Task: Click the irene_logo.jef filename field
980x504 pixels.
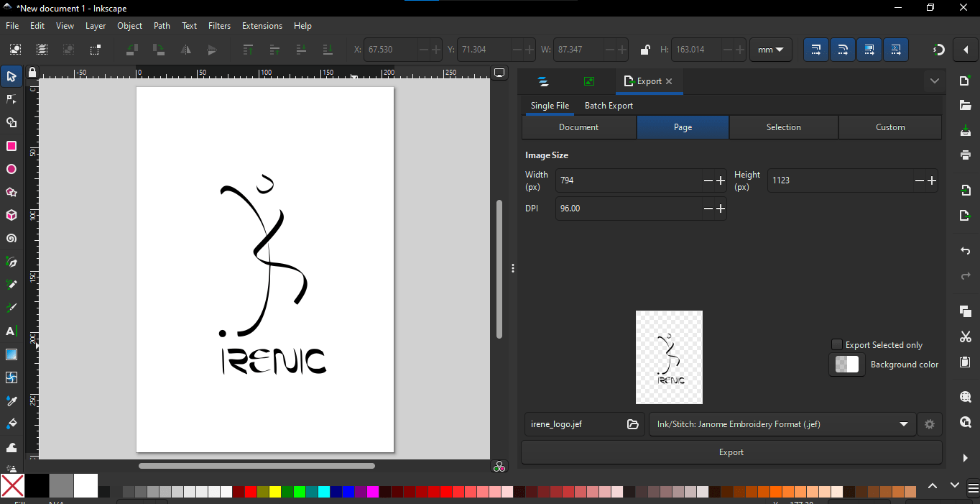Action: click(575, 424)
